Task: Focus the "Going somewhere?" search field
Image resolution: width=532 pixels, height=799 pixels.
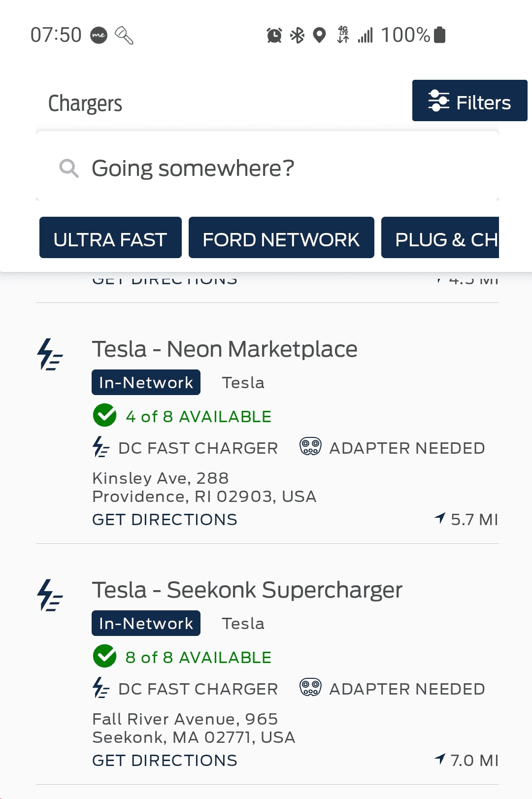Action: pos(276,168)
